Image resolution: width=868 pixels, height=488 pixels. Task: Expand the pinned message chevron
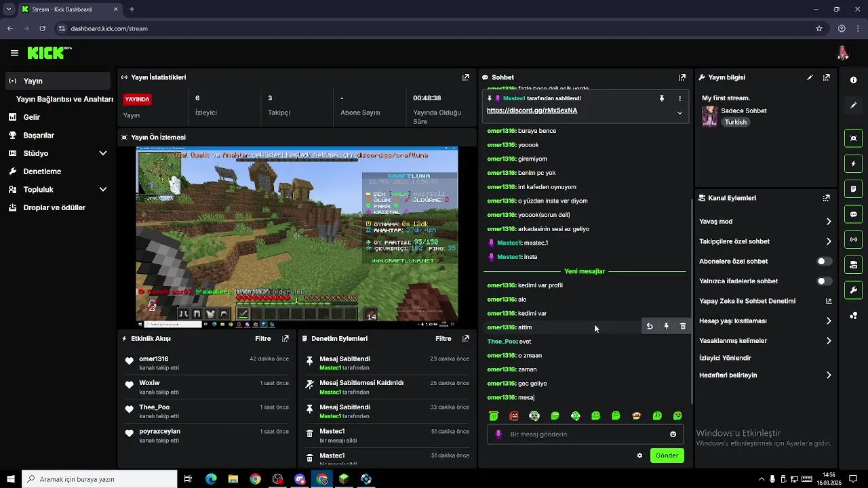pos(679,113)
